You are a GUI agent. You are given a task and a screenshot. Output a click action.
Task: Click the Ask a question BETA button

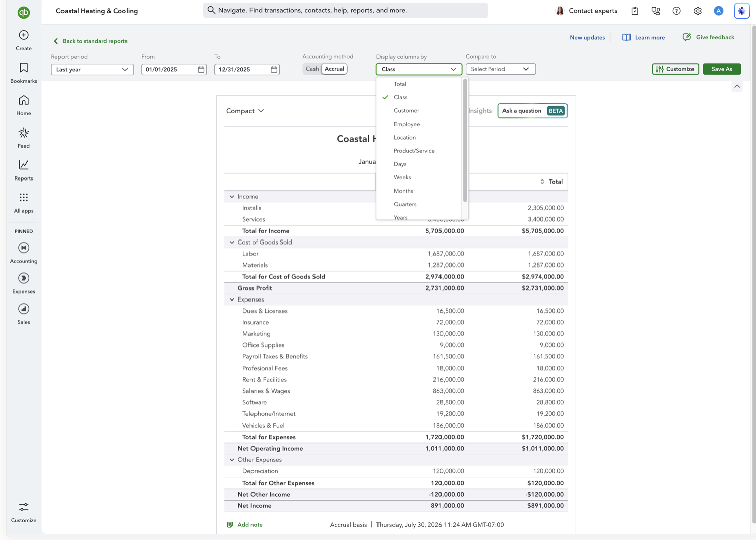click(533, 111)
